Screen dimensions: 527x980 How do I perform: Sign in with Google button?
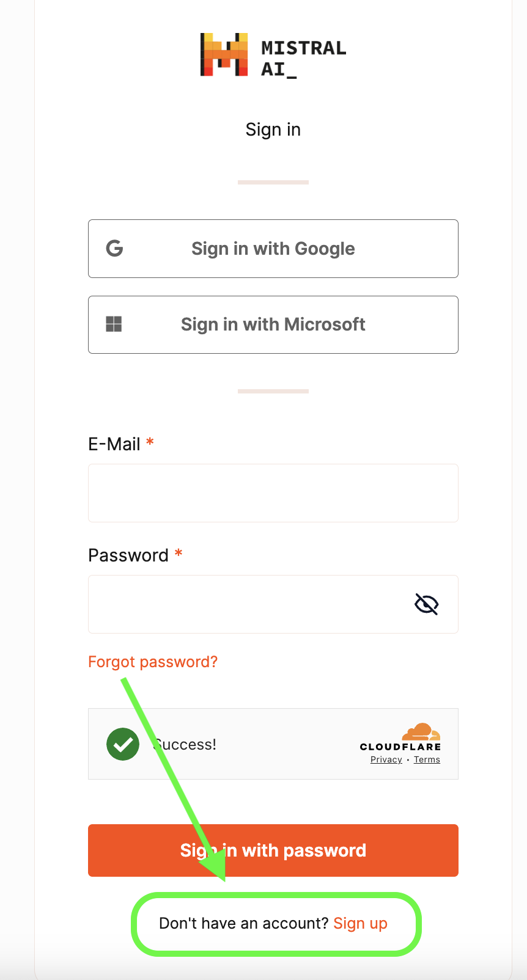(273, 249)
